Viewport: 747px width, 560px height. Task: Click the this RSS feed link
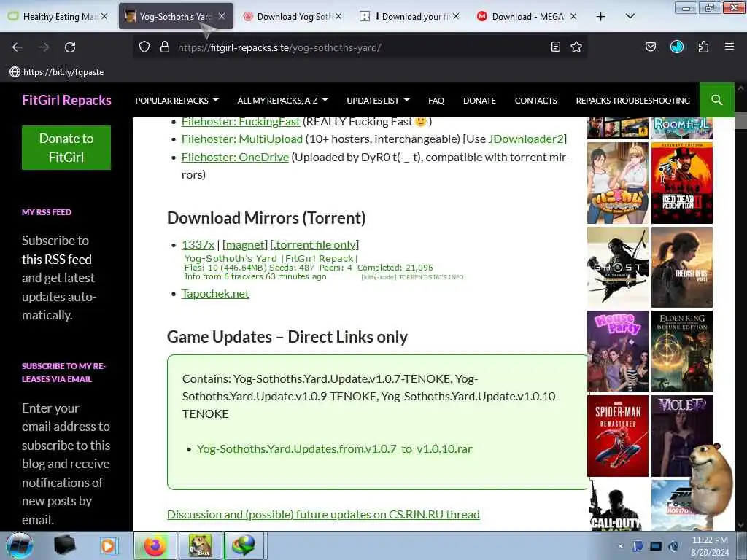(57, 260)
